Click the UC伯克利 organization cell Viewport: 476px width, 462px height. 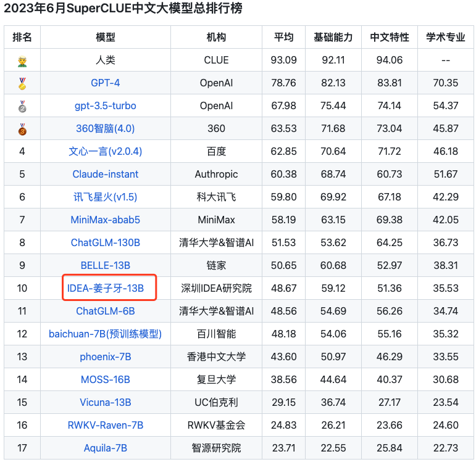click(216, 403)
